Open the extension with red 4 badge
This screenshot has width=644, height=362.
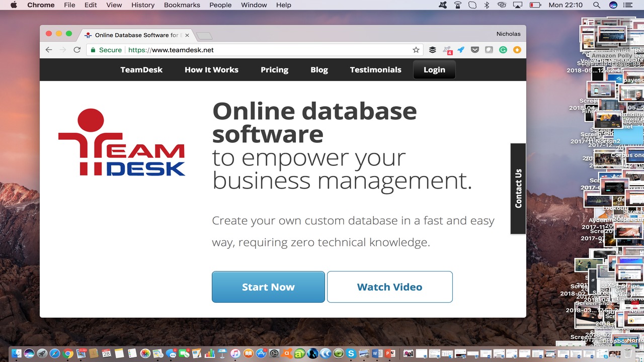tap(447, 50)
